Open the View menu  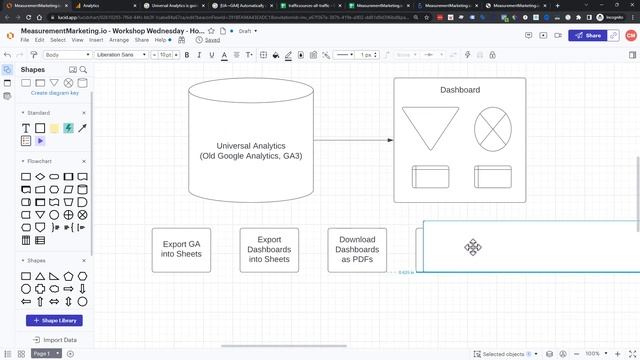tap(78, 40)
